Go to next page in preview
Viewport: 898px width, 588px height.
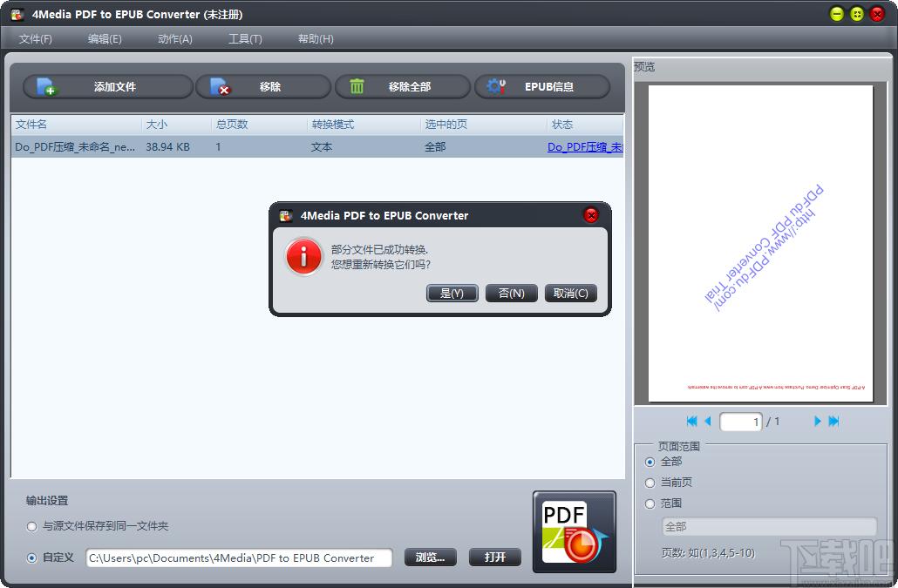click(817, 422)
